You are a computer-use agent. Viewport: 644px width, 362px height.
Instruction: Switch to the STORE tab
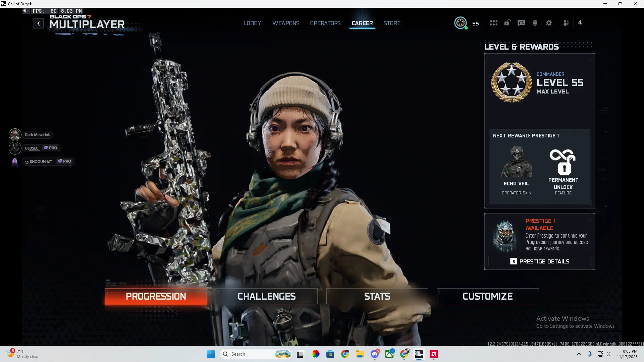coord(392,23)
